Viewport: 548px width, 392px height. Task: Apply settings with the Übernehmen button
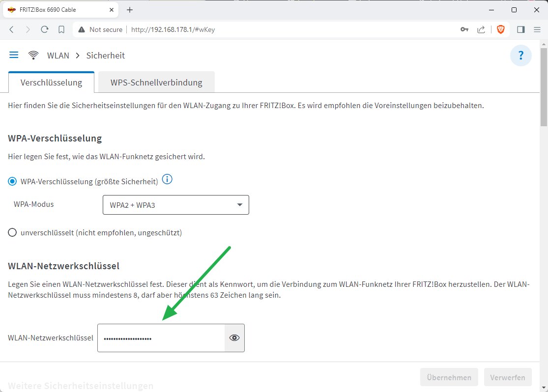(449, 377)
